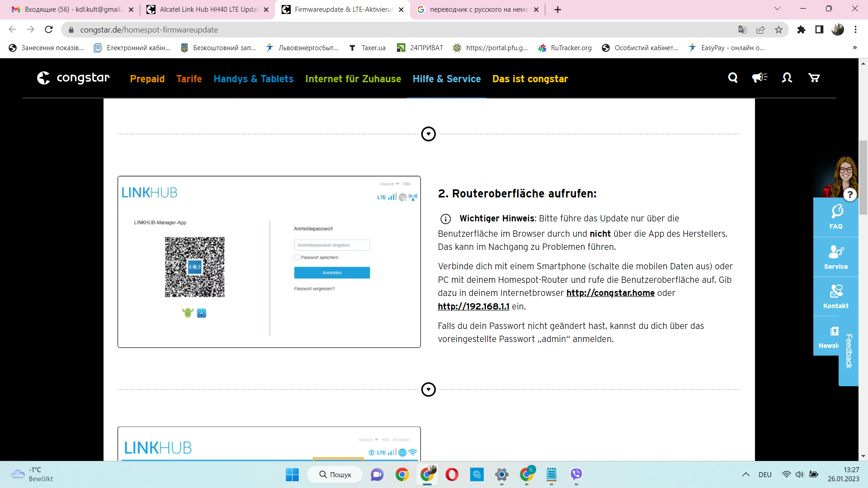The width and height of the screenshot is (868, 488).
Task: Click the congstar logo
Action: pos(73,78)
